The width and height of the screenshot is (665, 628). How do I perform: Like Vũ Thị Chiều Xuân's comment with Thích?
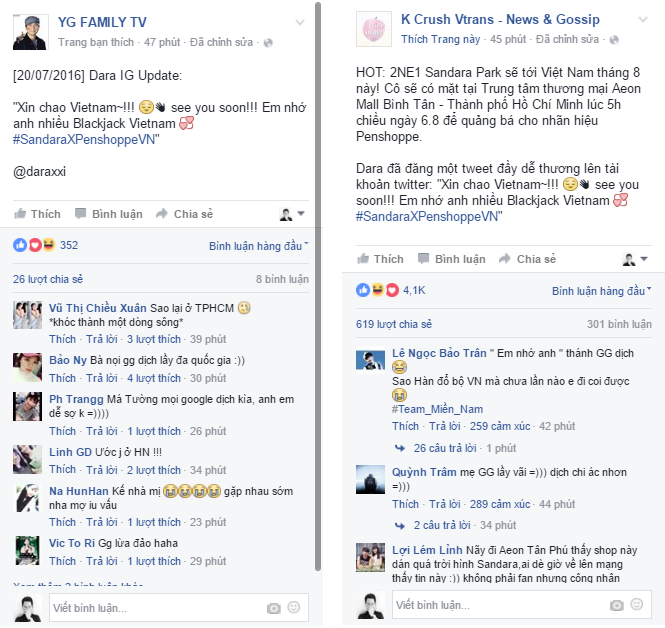[x=62, y=339]
